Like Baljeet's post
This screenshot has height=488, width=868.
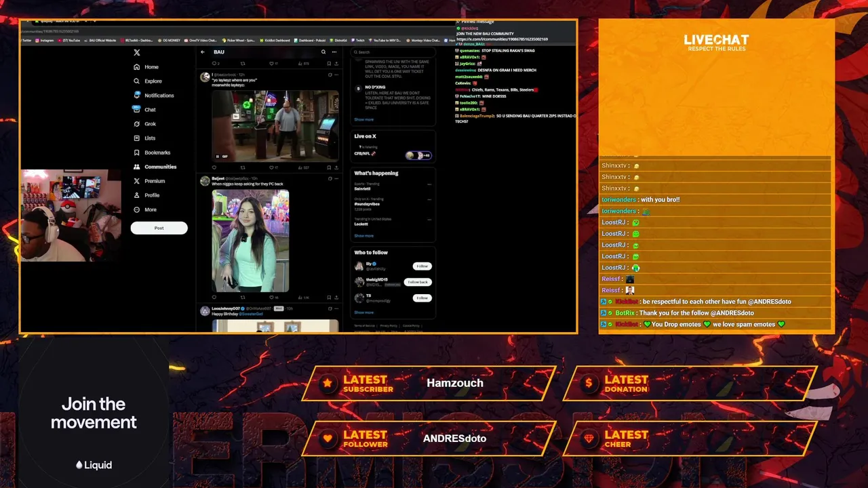[x=271, y=298]
